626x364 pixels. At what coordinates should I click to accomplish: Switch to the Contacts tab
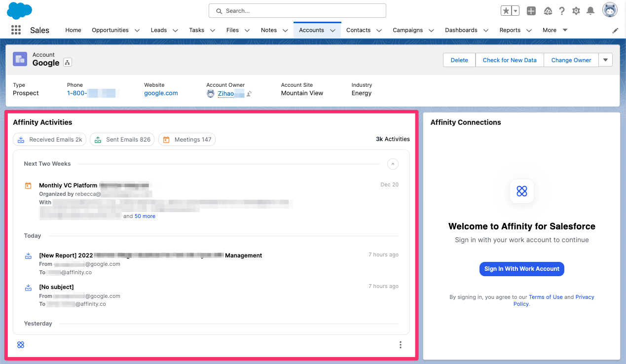(x=359, y=30)
